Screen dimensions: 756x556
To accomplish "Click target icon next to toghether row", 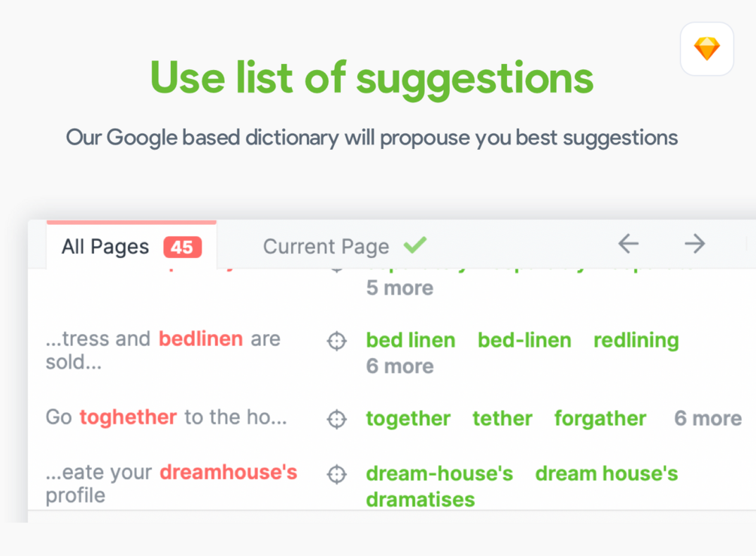I will (336, 419).
